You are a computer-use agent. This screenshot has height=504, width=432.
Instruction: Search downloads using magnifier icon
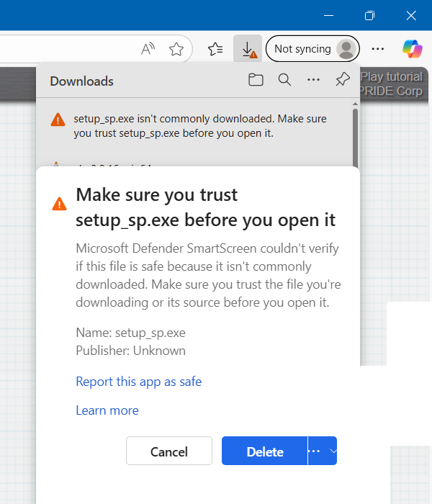click(x=284, y=80)
